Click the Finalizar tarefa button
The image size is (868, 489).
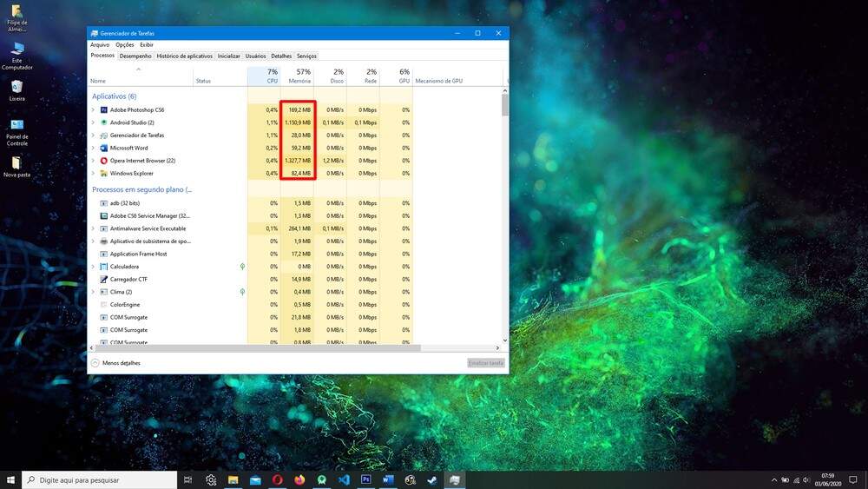pyautogui.click(x=485, y=363)
